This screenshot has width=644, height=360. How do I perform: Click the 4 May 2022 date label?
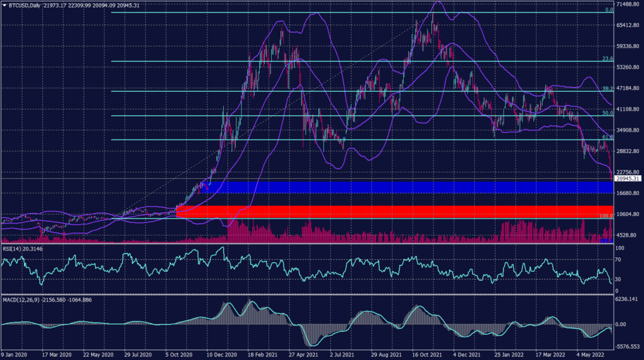589,355
